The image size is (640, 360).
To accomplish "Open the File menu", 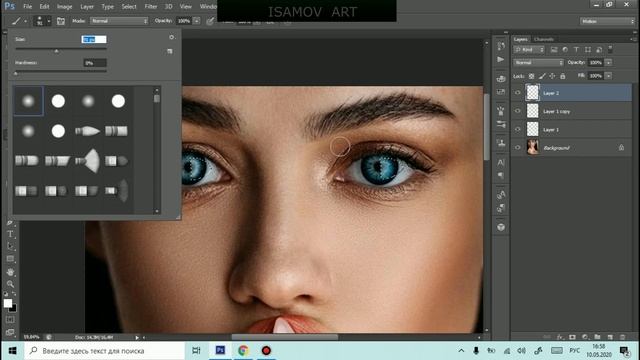I will 27,7.
